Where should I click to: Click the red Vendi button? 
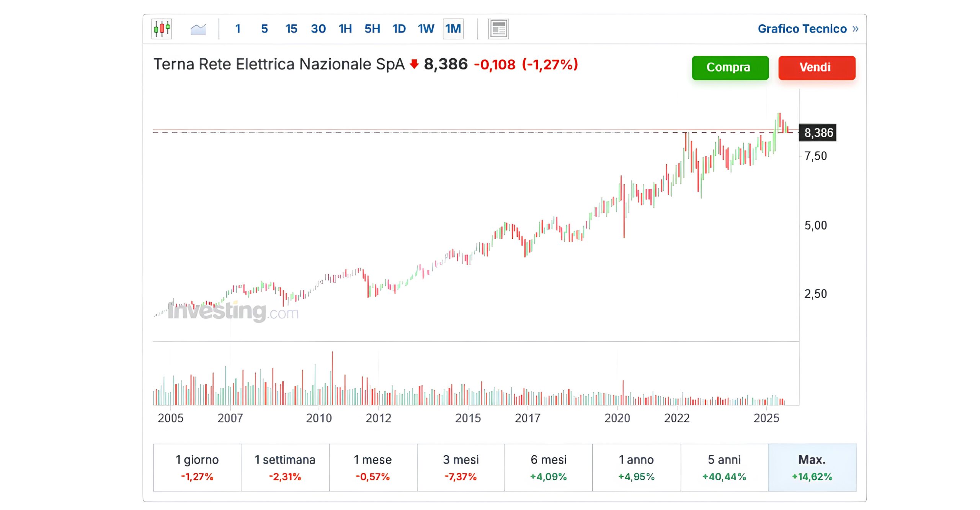click(817, 67)
